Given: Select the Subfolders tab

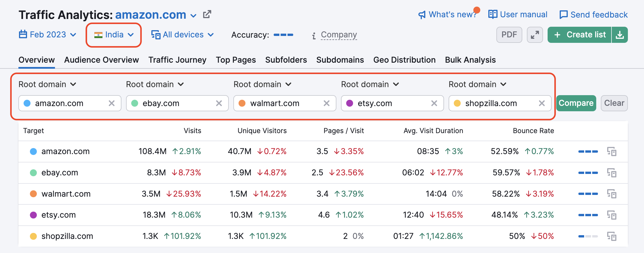Looking at the screenshot, I should [286, 60].
